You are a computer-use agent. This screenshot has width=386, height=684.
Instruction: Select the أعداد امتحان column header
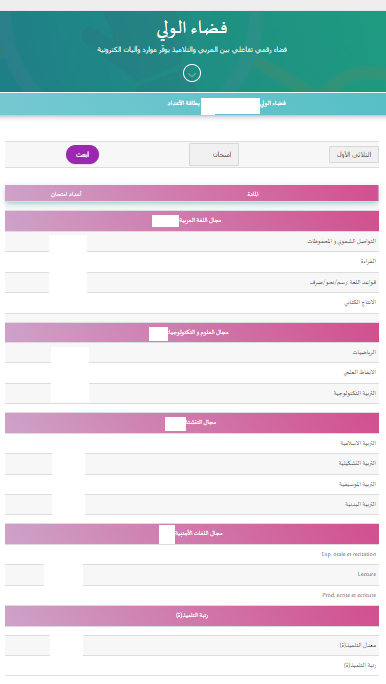pyautogui.click(x=66, y=194)
